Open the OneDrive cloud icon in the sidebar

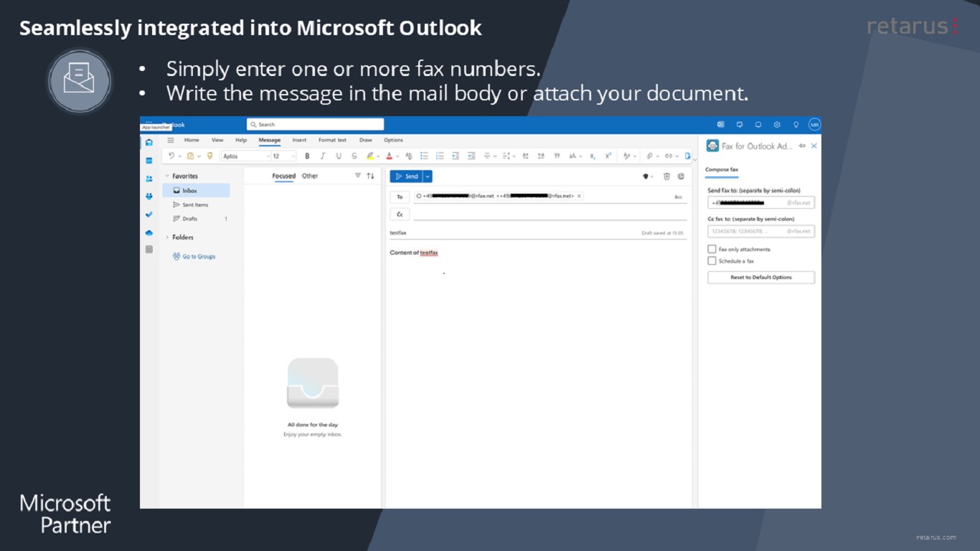149,232
